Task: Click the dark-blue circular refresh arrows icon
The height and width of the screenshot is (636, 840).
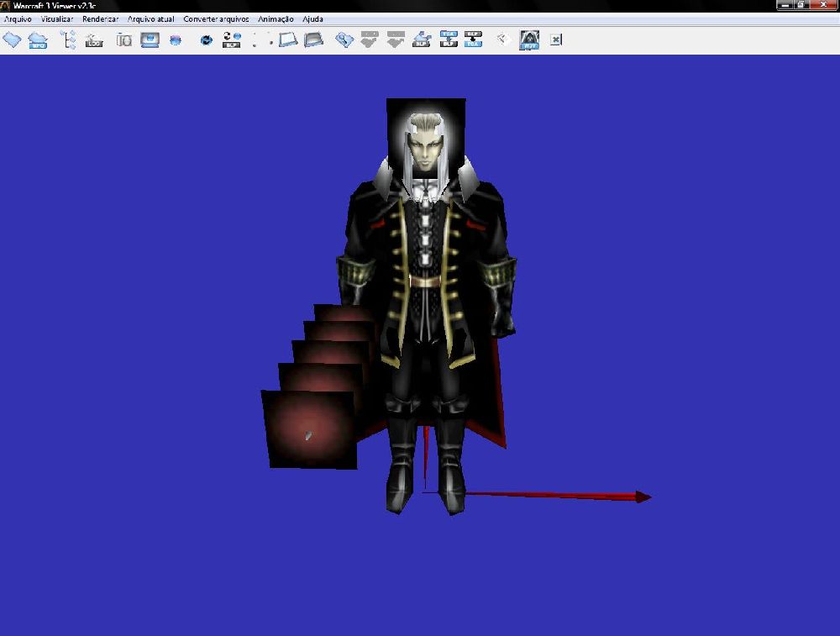Action: (207, 40)
